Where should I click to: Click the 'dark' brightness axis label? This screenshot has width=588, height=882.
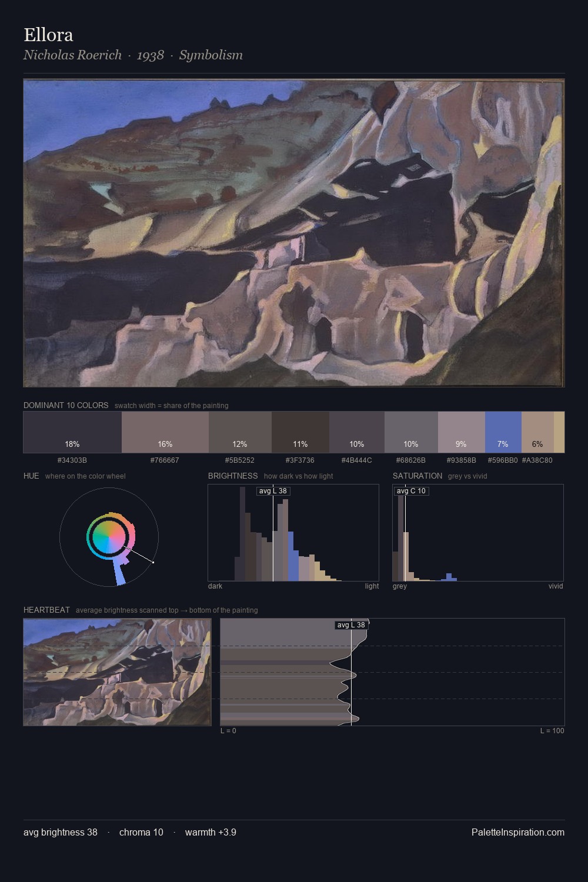click(215, 586)
